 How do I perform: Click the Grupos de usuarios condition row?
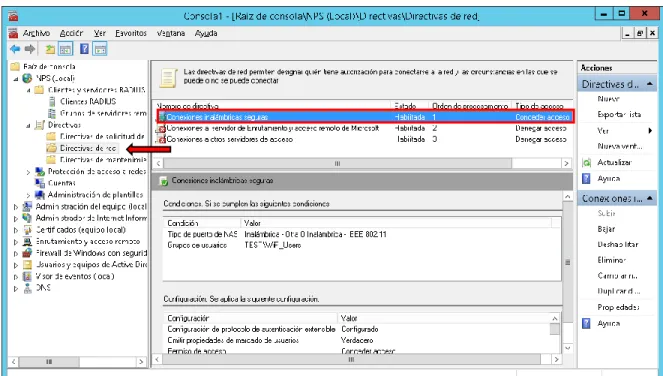(x=362, y=245)
